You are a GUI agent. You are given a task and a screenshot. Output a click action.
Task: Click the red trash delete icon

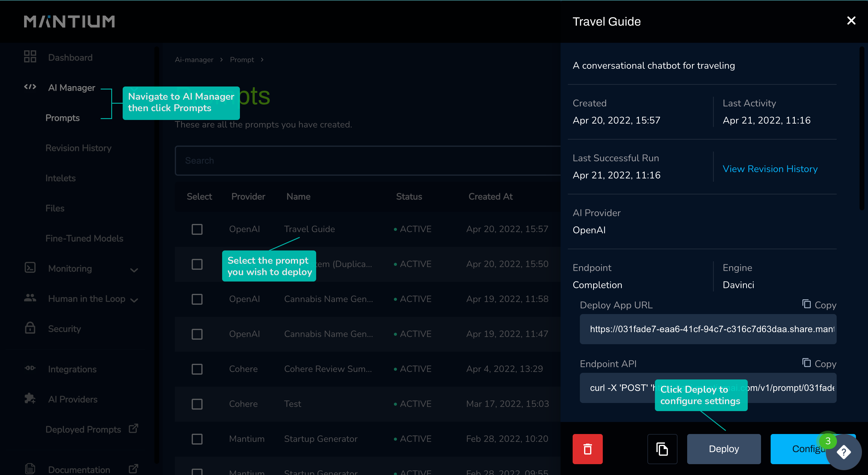[x=587, y=449]
